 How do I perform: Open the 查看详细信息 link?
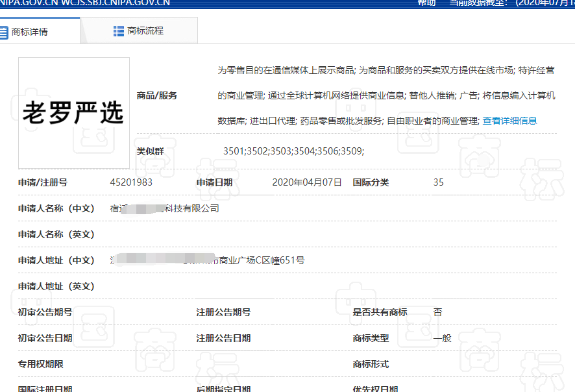pyautogui.click(x=509, y=121)
